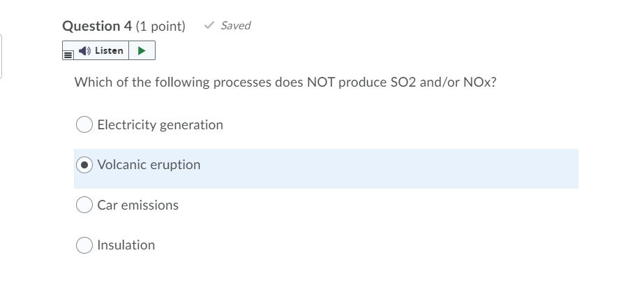Click the Saved checkmark icon
644x283 pixels.
209,26
